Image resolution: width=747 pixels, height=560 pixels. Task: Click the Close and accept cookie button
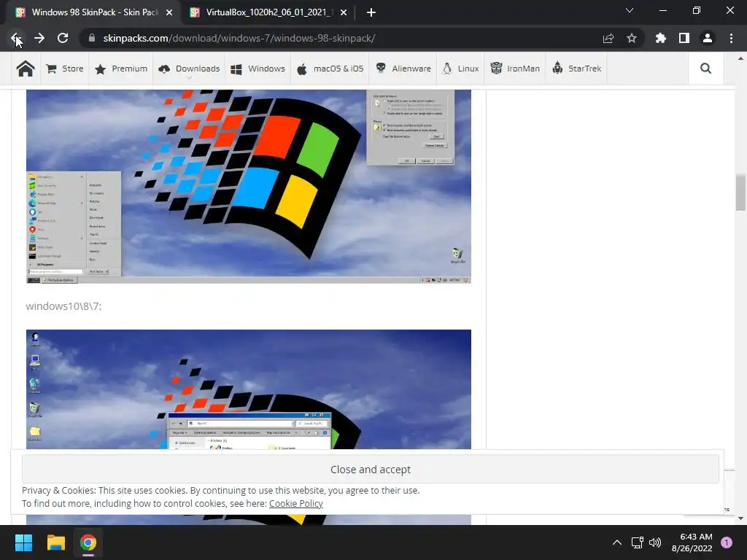pos(370,470)
